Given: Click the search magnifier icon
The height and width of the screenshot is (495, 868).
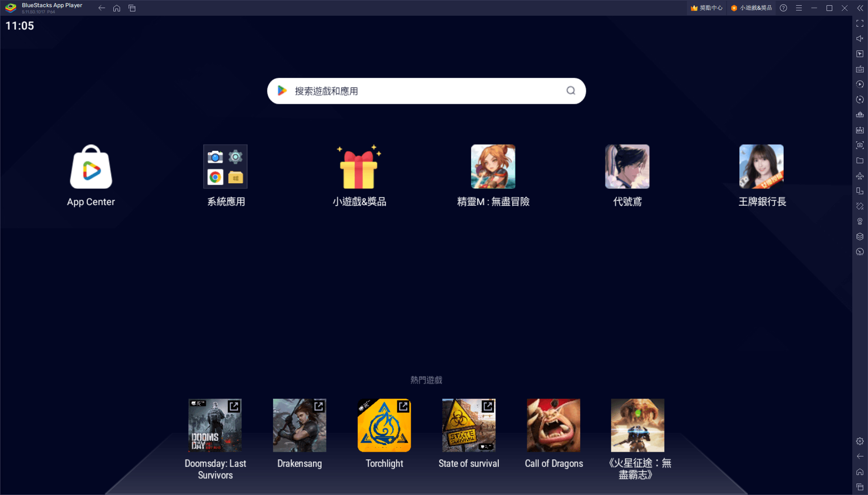Looking at the screenshot, I should coord(571,90).
